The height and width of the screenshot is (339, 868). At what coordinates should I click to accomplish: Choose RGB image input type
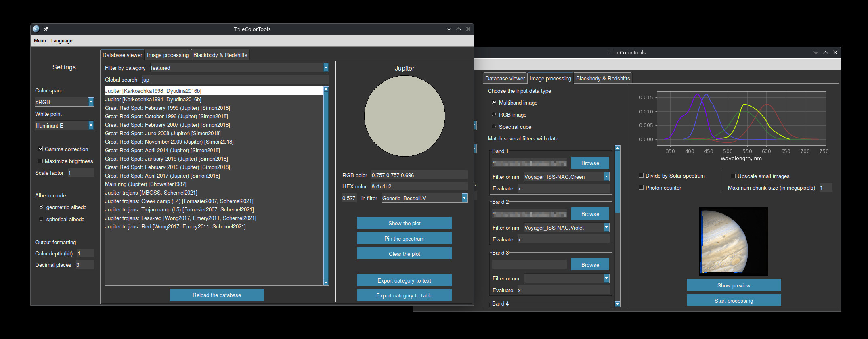coord(494,115)
